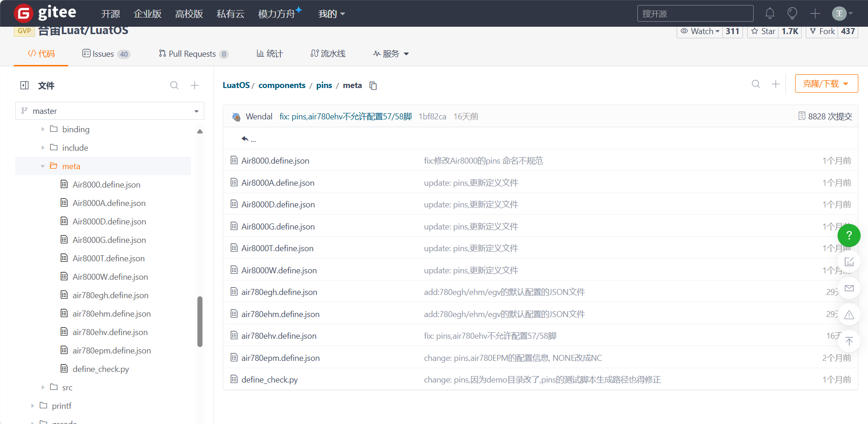The width and height of the screenshot is (868, 424).
Task: Open air780ehv.define.json in the file list
Action: 279,336
